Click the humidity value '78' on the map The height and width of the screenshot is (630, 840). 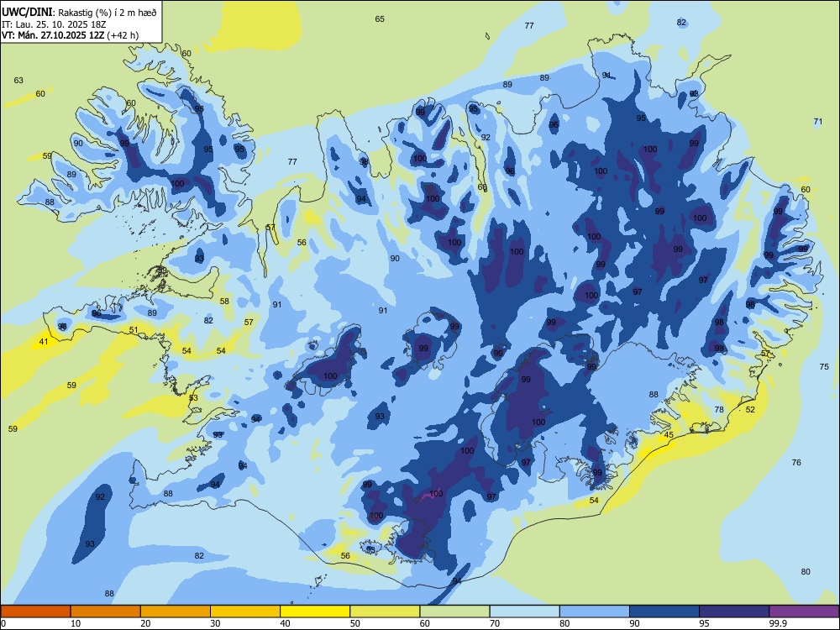click(720, 410)
